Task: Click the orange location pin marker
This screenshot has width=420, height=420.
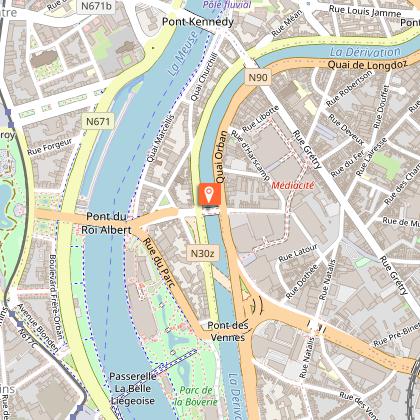Action: (210, 194)
